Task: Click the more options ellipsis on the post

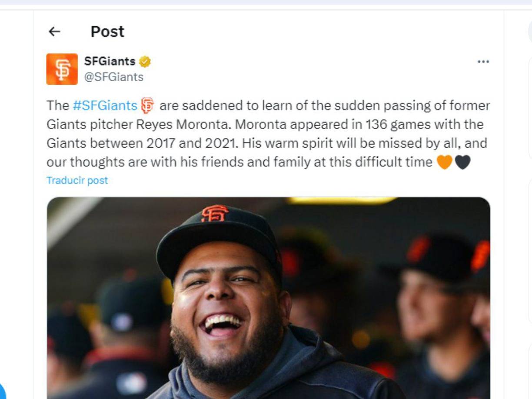Action: coord(483,62)
